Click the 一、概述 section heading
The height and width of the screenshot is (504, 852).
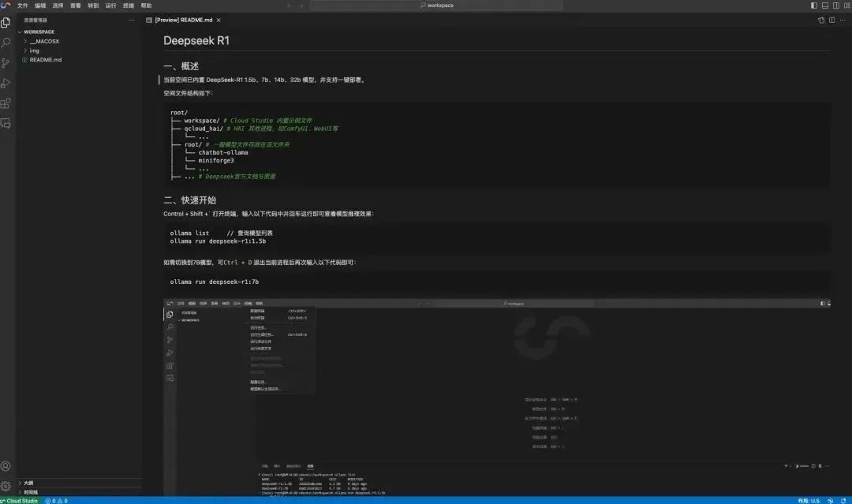pos(181,66)
